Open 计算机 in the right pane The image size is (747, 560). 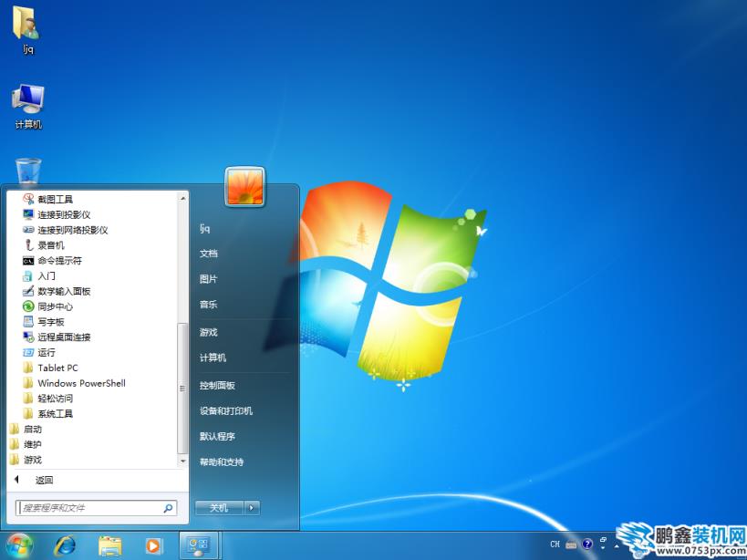(213, 358)
